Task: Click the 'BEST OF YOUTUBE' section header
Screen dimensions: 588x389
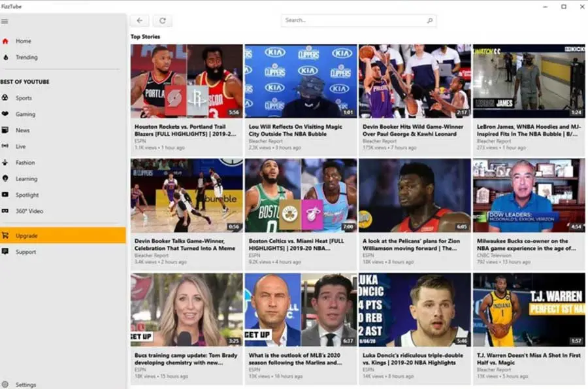Action: [x=25, y=82]
